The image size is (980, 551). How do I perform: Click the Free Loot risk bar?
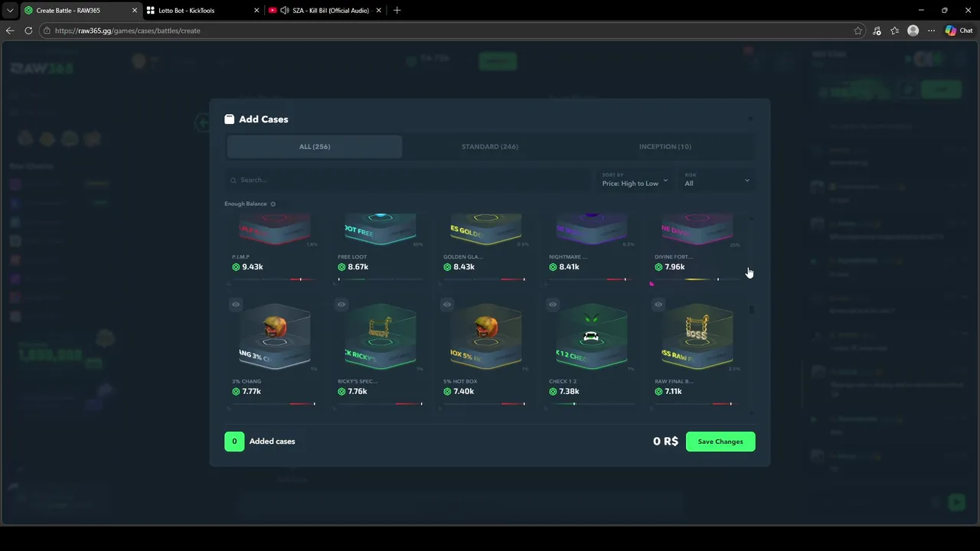(x=380, y=279)
